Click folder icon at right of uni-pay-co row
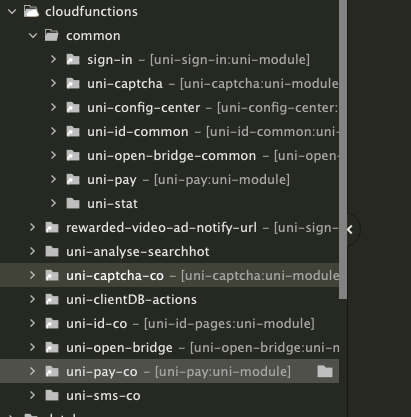The image size is (411, 417). coord(325,371)
